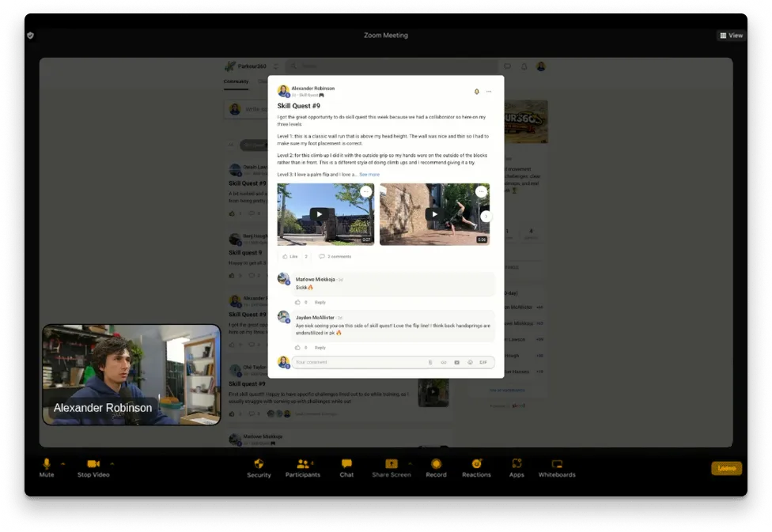Click the Parkour360 banner image in the sidebar
Viewport: 772px width, 532px height.
(x=526, y=122)
